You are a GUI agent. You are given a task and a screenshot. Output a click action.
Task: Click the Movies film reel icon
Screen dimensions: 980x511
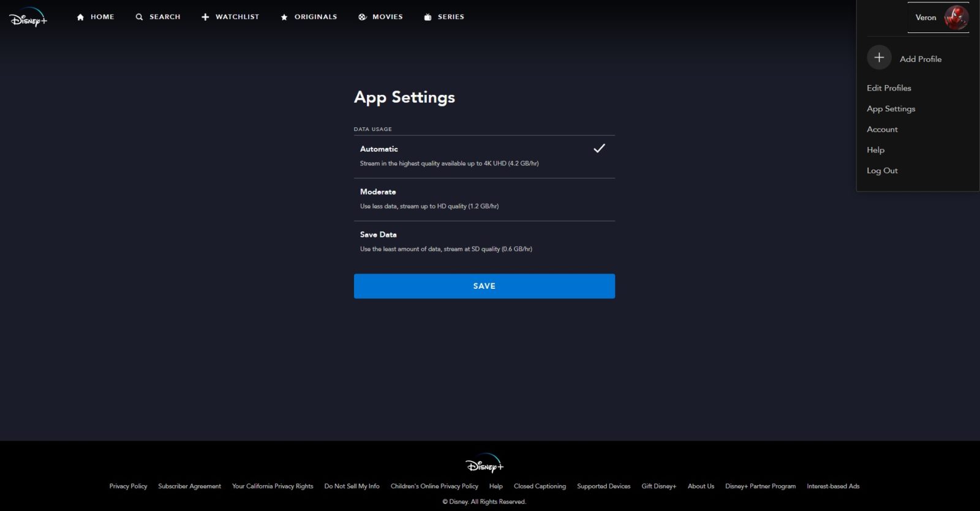(x=363, y=17)
